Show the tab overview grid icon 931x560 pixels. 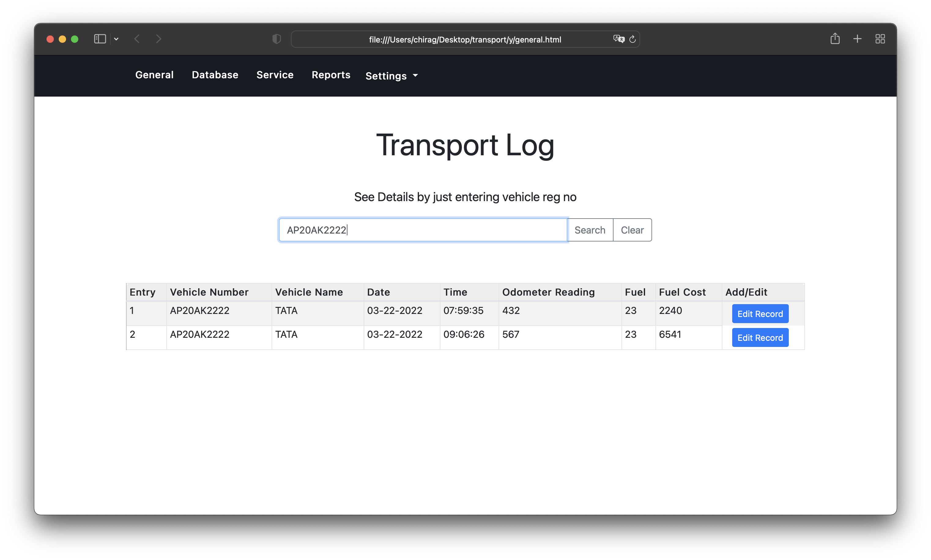coord(880,39)
